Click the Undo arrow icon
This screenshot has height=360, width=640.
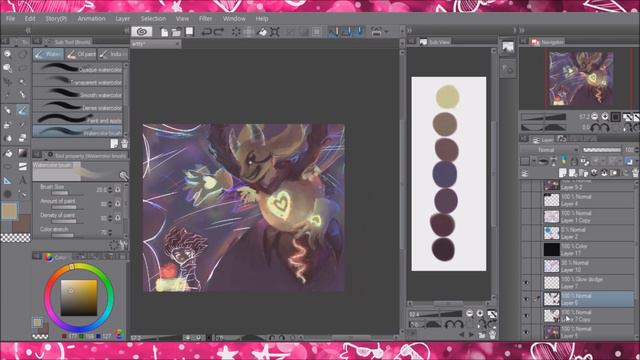(207, 32)
